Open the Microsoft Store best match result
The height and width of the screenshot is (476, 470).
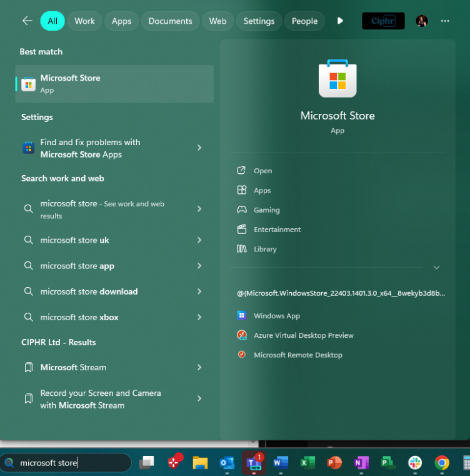click(114, 84)
